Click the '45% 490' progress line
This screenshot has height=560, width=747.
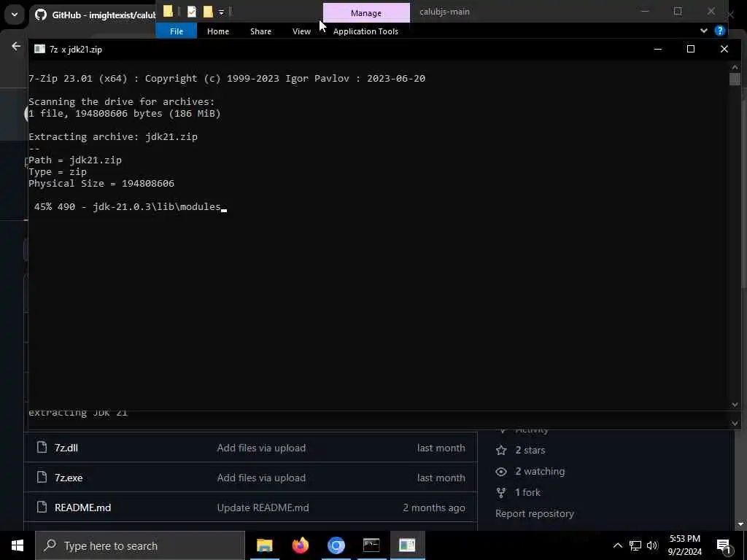(x=128, y=207)
